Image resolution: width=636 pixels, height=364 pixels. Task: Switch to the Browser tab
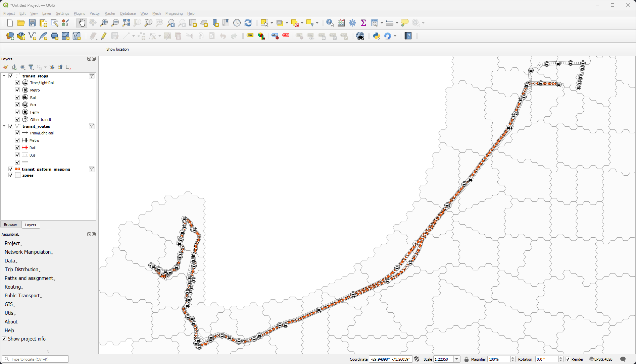pos(11,225)
